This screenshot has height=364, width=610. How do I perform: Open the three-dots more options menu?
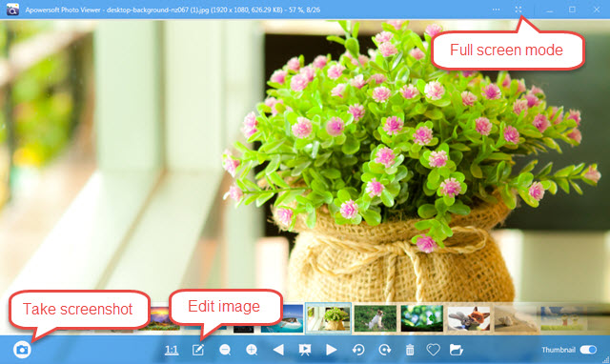tap(496, 10)
